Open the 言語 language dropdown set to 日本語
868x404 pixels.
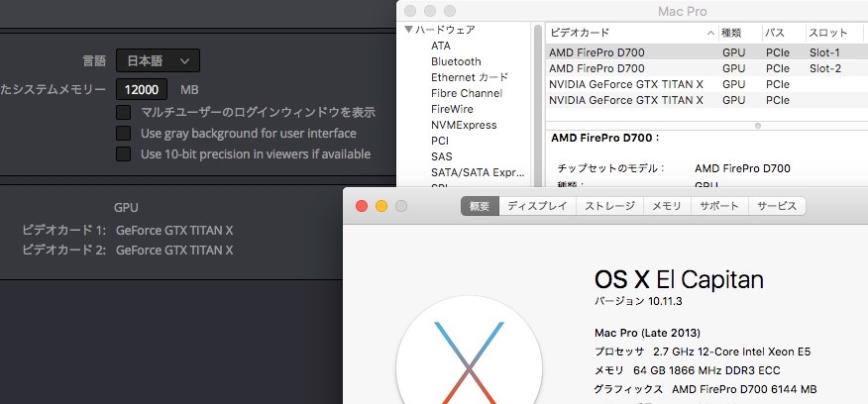pos(158,60)
